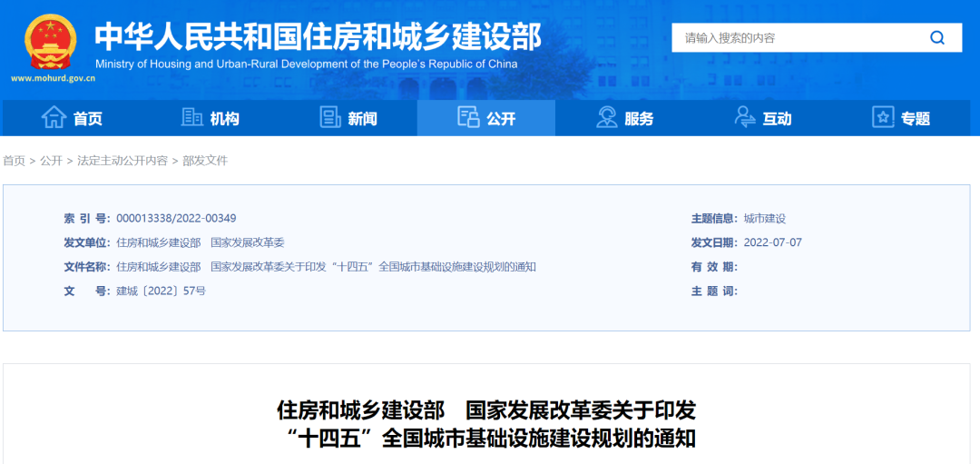Viewport: 980px width, 464px height.
Task: Click the building icon beside 机构
Action: pyautogui.click(x=191, y=117)
